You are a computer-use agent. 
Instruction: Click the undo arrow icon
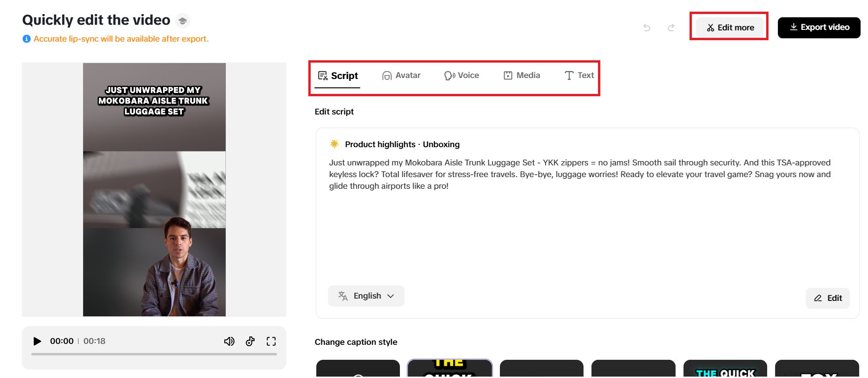(x=647, y=28)
